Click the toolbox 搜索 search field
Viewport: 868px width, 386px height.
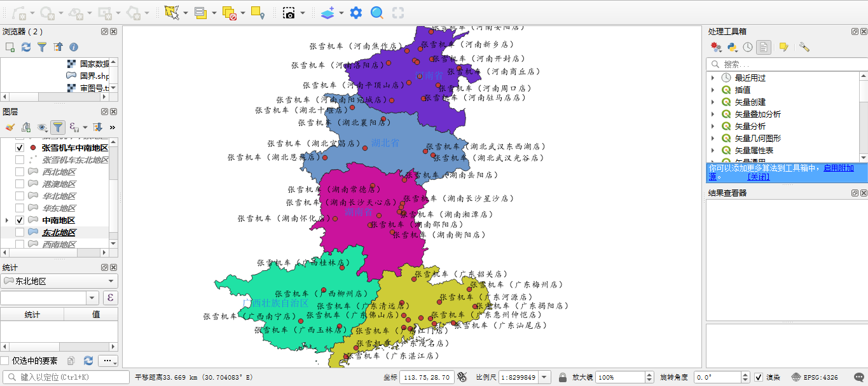[x=787, y=64]
